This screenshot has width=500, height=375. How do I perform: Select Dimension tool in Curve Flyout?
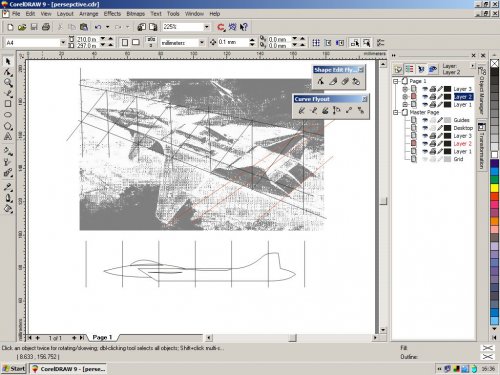click(337, 110)
